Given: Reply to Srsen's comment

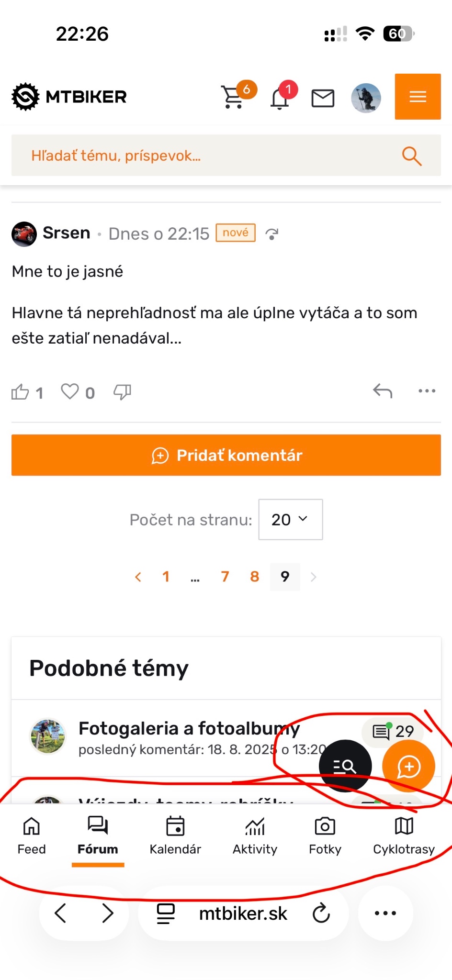Looking at the screenshot, I should (383, 391).
